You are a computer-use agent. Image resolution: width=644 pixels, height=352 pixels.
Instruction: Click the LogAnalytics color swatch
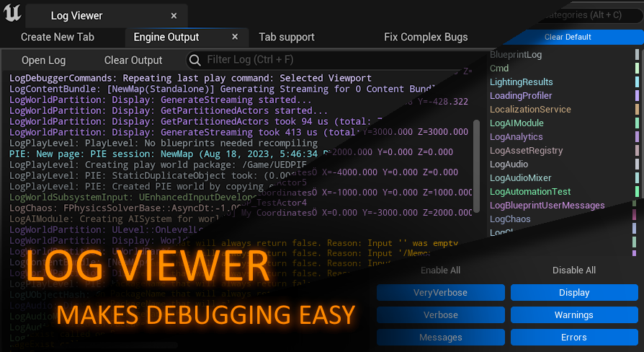pos(637,136)
